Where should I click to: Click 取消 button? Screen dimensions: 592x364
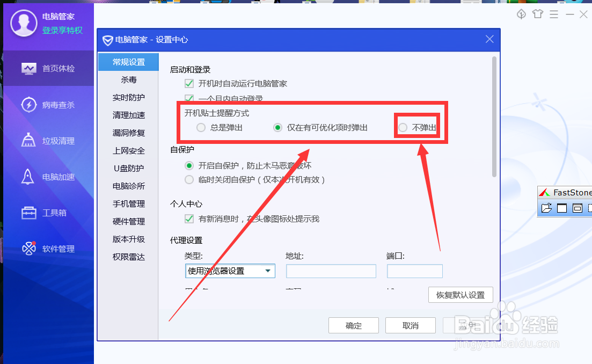click(411, 325)
